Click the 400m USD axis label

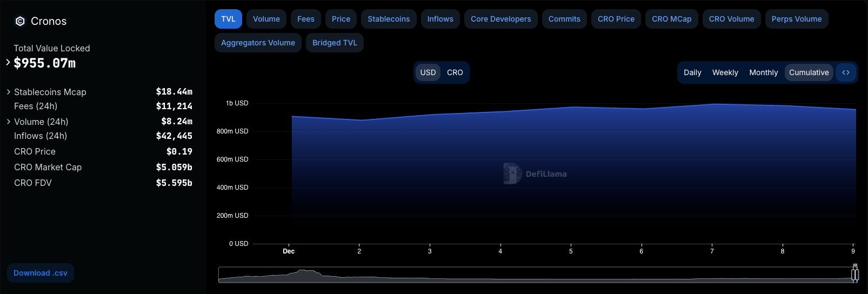[x=232, y=188]
